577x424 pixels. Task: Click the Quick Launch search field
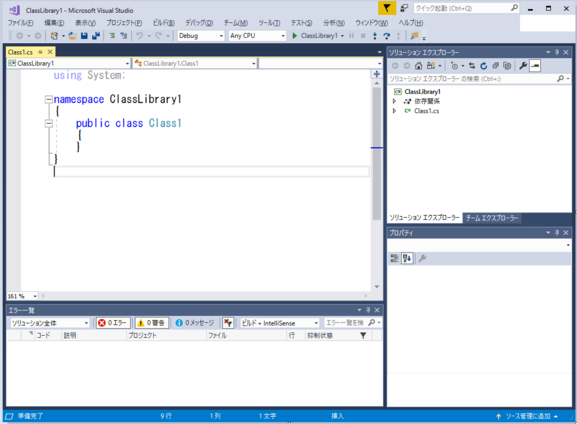point(467,8)
